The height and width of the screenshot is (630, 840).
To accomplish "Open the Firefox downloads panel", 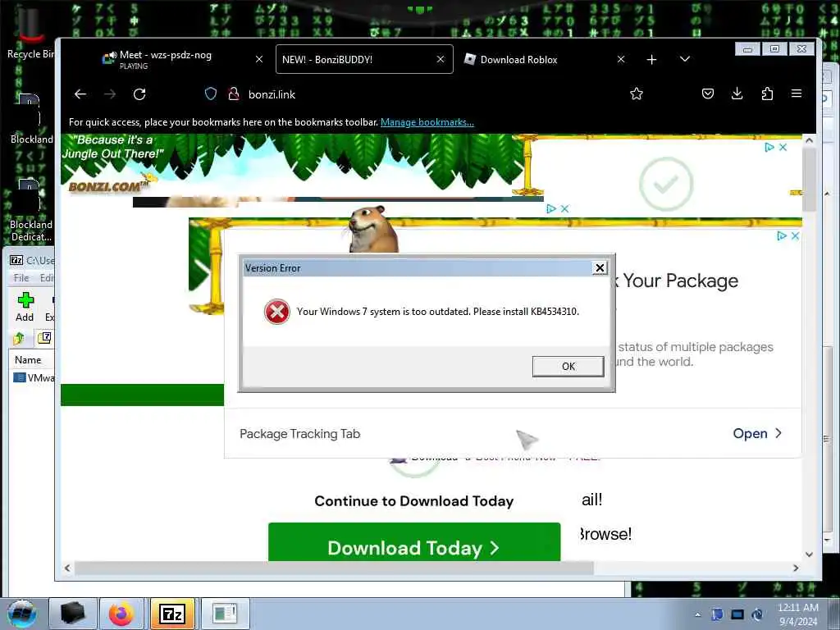I will pyautogui.click(x=737, y=94).
